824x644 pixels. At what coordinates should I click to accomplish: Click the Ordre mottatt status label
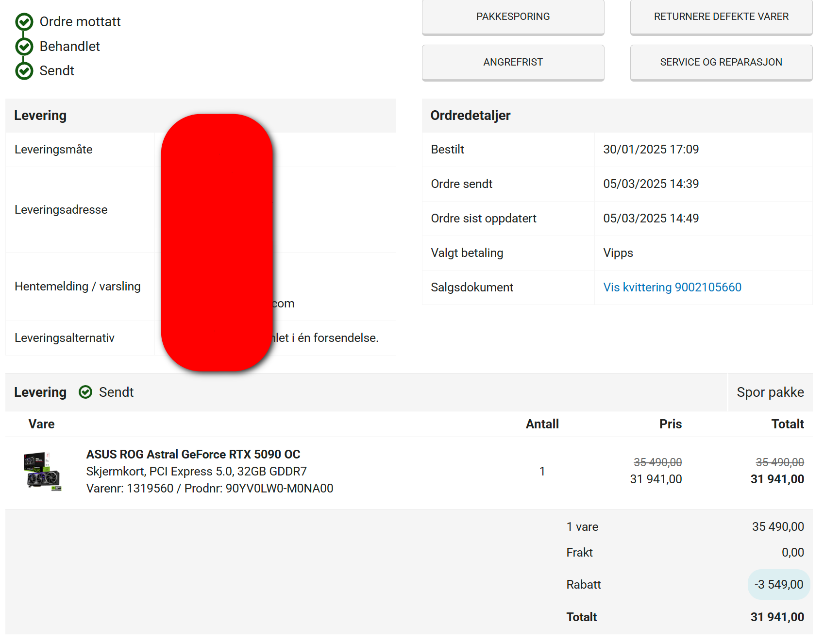80,22
